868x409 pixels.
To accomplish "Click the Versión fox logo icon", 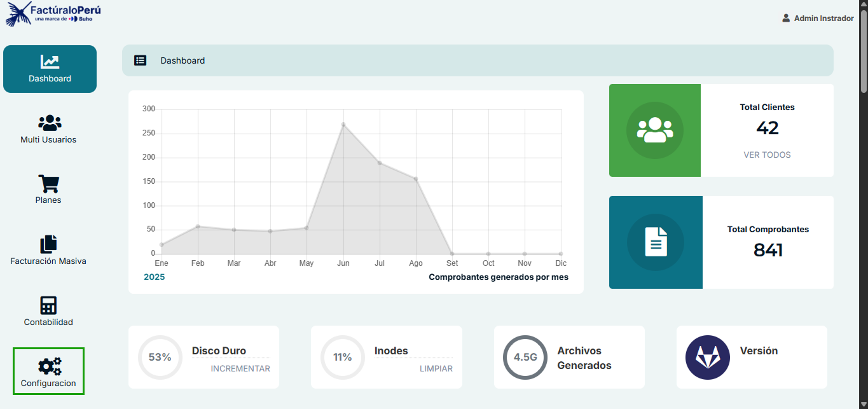I will tap(707, 357).
